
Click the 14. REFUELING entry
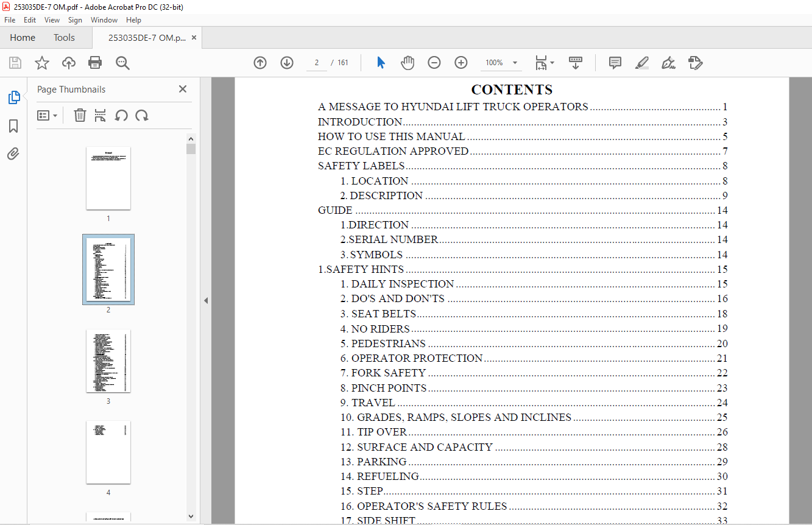coord(534,476)
